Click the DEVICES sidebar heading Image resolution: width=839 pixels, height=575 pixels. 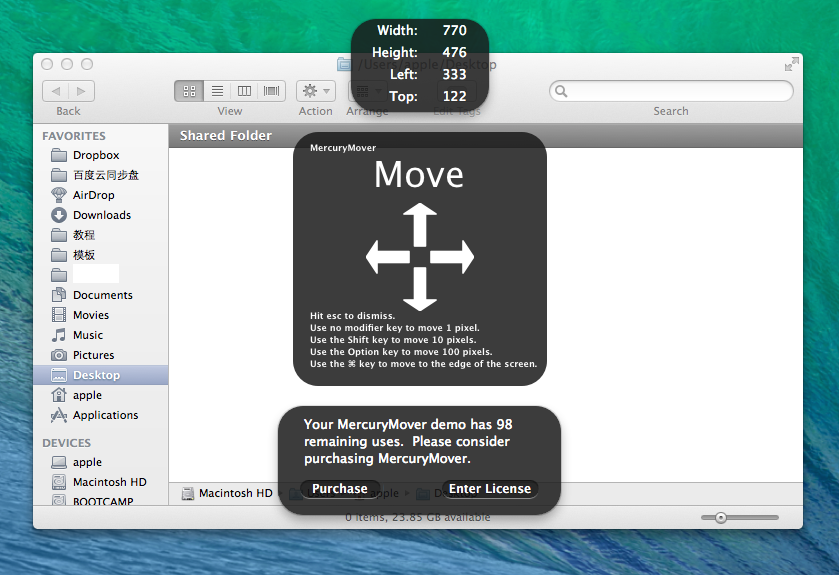click(66, 443)
